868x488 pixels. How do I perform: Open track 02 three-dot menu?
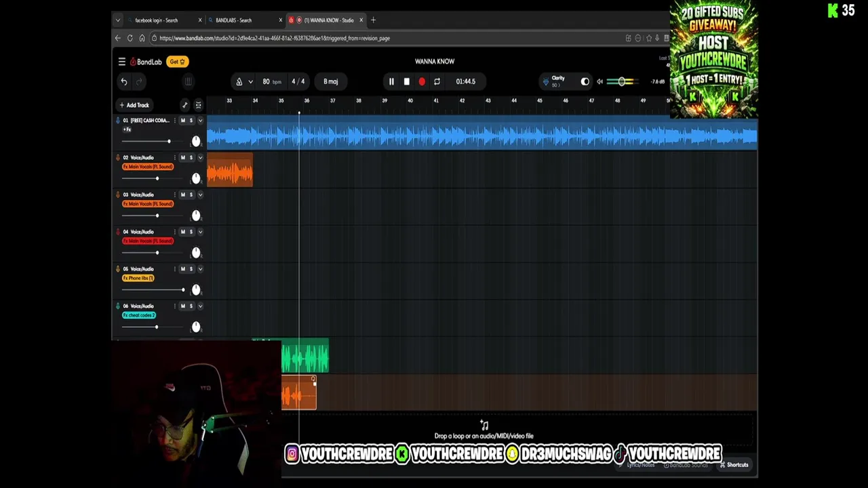point(174,157)
